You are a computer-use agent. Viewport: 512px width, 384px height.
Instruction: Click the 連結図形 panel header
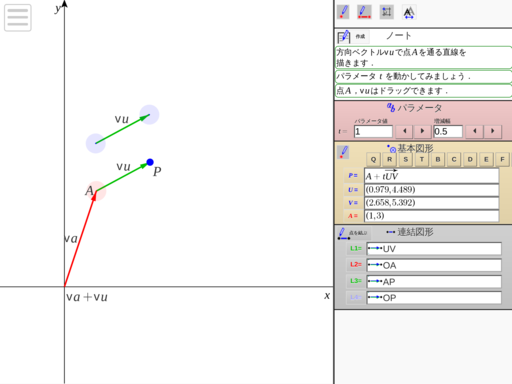[x=410, y=232]
